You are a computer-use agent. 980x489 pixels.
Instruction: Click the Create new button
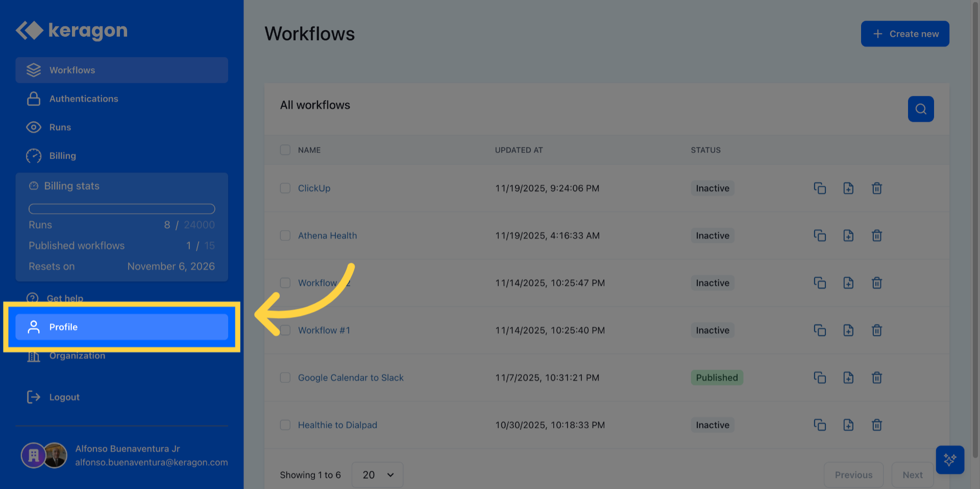pos(905,34)
